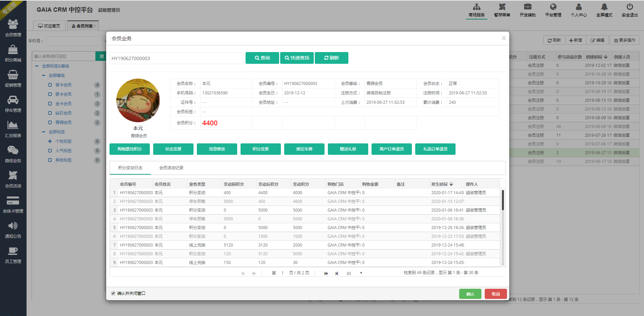Click the points log vertical scrollbar
This screenshot has width=644, height=316.
point(503,200)
